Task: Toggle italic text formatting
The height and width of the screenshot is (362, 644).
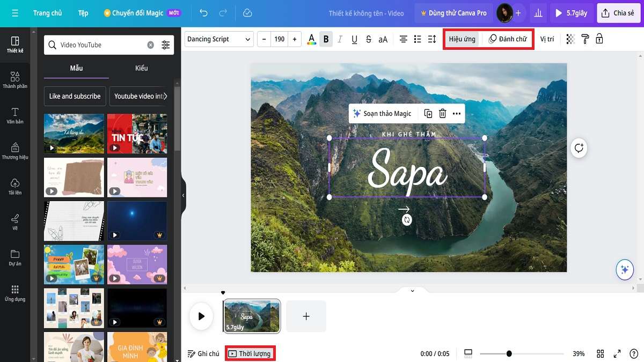Action: pyautogui.click(x=340, y=39)
